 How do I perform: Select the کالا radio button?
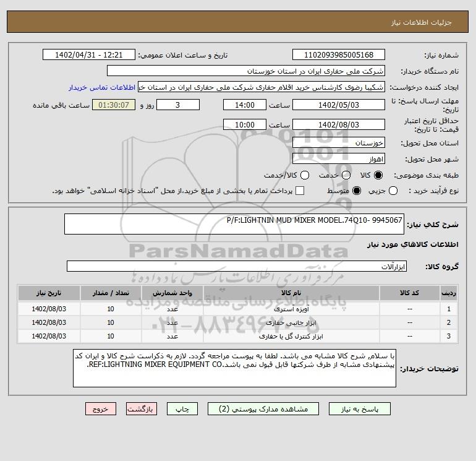pos(378,175)
